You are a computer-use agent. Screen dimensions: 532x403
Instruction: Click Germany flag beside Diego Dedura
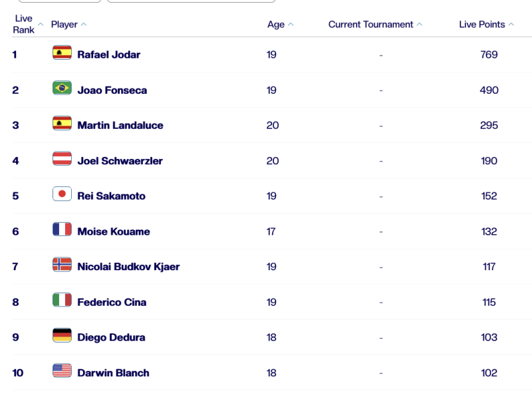coord(62,336)
